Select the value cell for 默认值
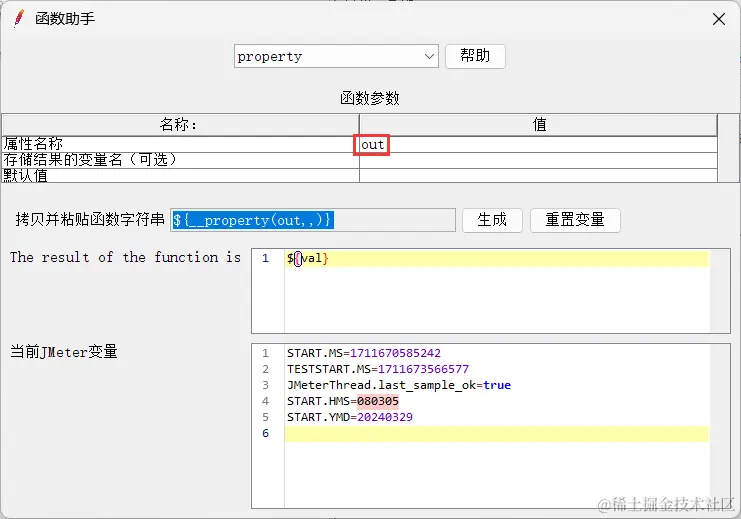 (x=538, y=175)
